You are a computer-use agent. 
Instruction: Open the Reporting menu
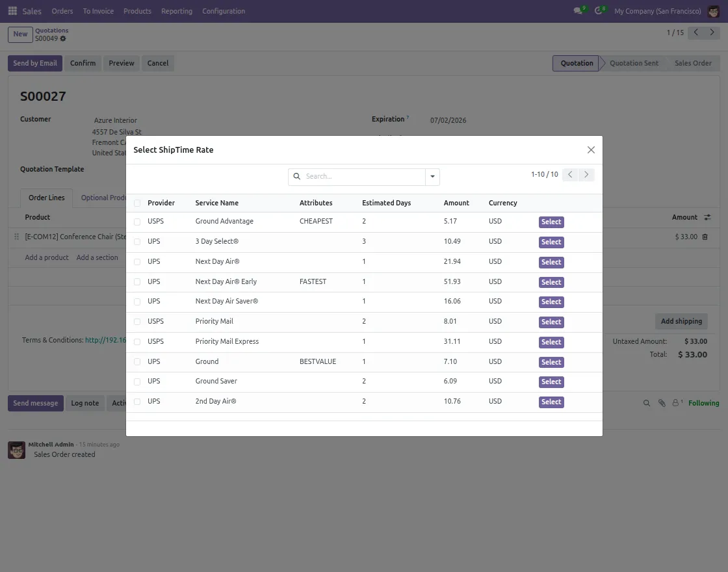pos(176,11)
